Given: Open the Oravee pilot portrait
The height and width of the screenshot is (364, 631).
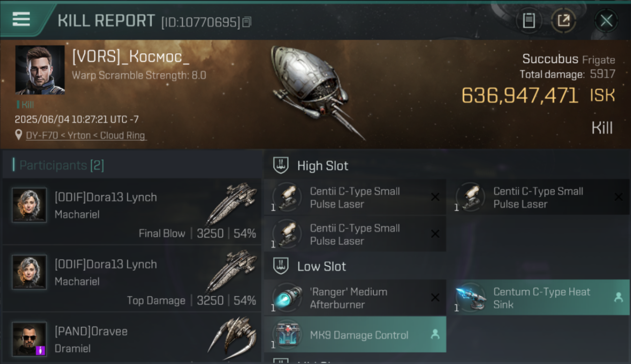Looking at the screenshot, I should pyautogui.click(x=29, y=339).
